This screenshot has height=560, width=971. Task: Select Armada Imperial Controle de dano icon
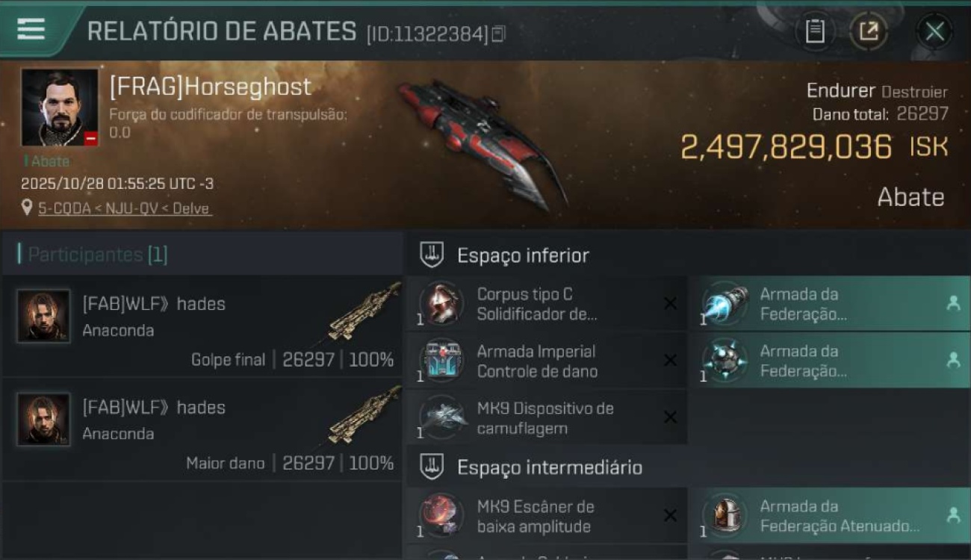(x=441, y=361)
